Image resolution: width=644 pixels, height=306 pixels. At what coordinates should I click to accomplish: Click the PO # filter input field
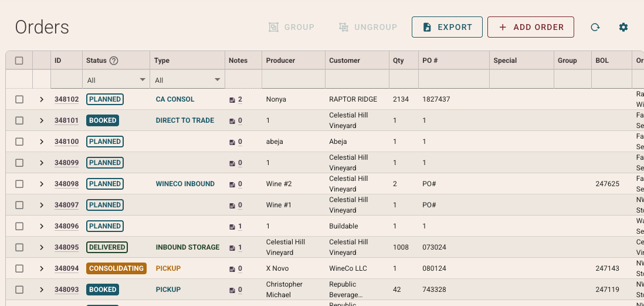click(x=454, y=79)
